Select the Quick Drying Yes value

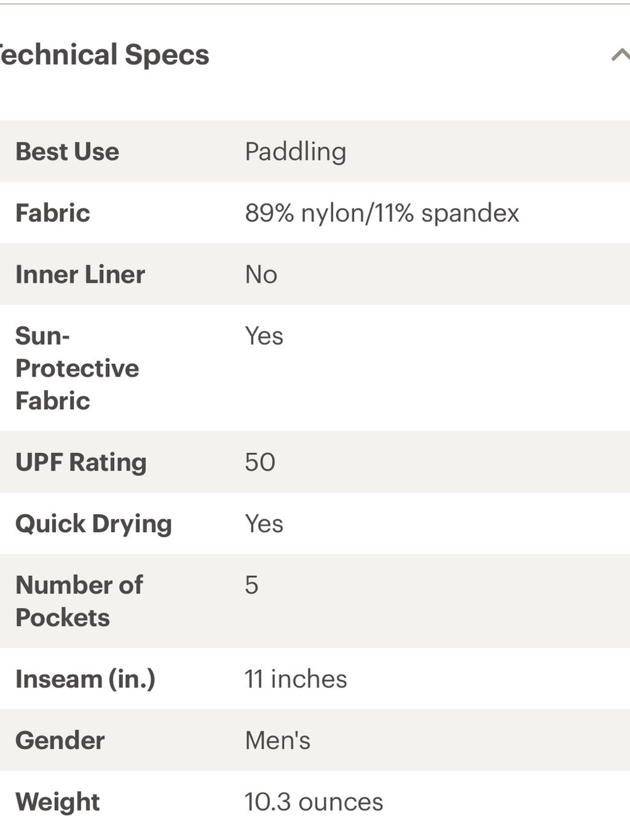tap(264, 524)
